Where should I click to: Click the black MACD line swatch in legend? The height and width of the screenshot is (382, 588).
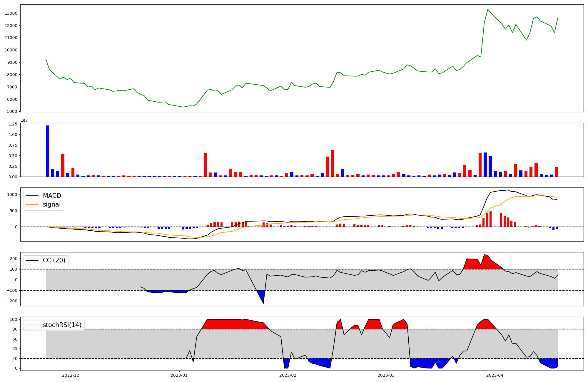[32, 196]
